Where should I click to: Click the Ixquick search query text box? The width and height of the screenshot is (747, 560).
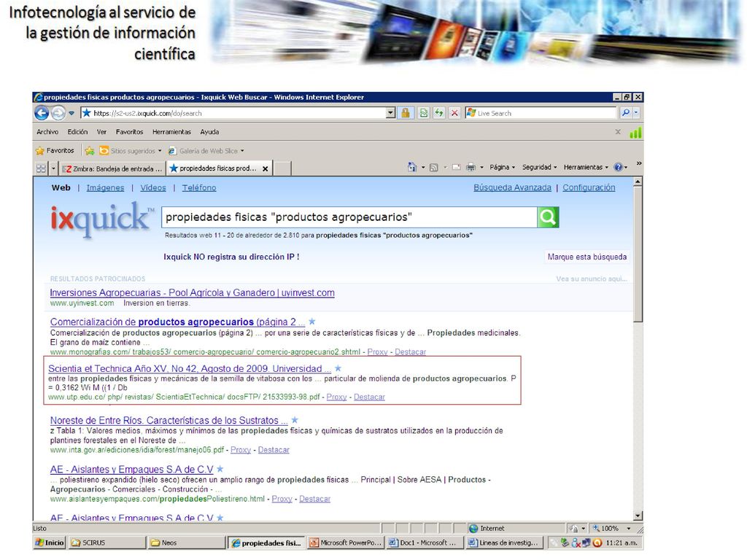pyautogui.click(x=349, y=217)
